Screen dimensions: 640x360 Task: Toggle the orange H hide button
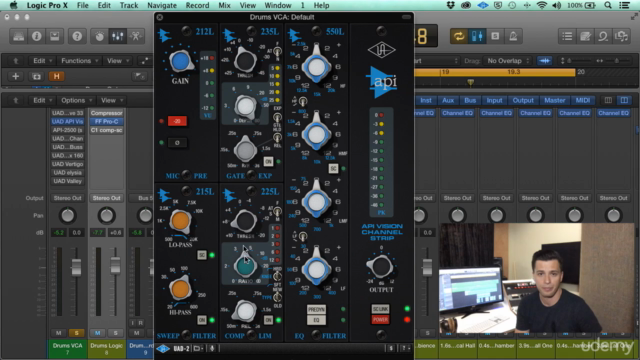pos(56,76)
